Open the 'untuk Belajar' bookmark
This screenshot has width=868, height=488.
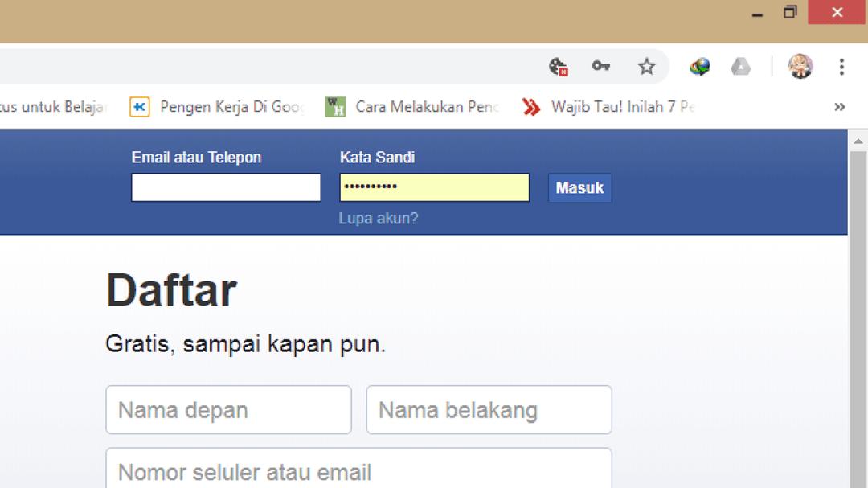[54, 106]
